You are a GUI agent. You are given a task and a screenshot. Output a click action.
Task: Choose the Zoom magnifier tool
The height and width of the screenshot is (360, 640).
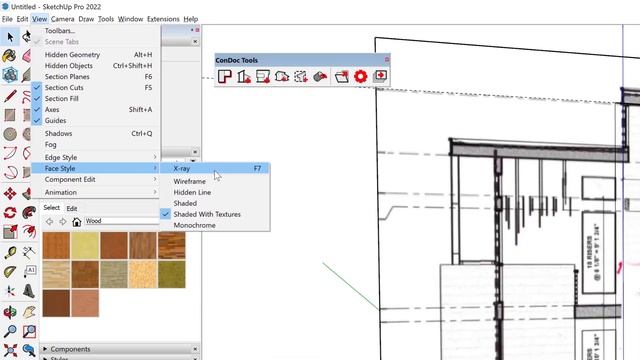10,331
